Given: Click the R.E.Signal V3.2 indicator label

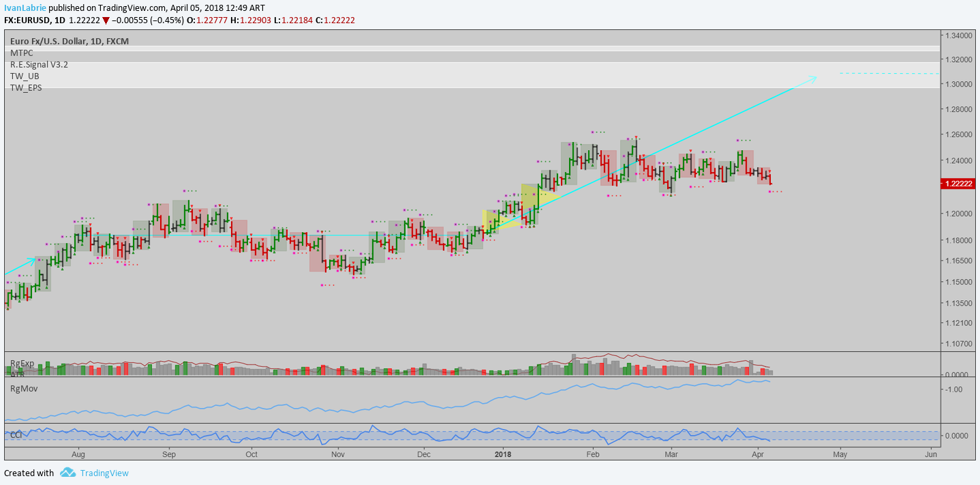Looking at the screenshot, I should click(x=39, y=65).
